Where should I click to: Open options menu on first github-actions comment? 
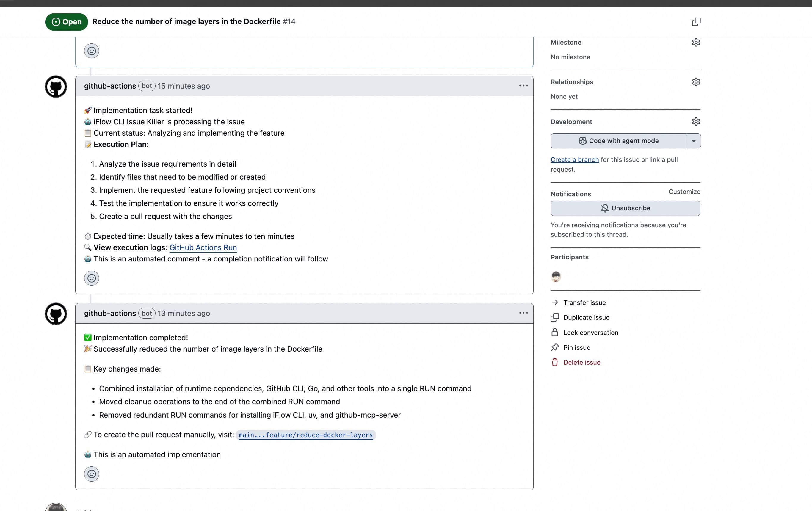[x=523, y=86]
